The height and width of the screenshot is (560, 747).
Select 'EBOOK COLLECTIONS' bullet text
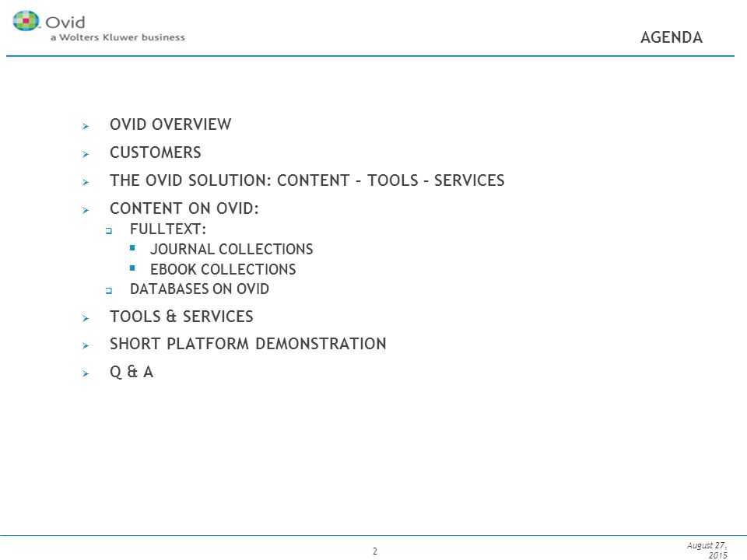(x=223, y=269)
